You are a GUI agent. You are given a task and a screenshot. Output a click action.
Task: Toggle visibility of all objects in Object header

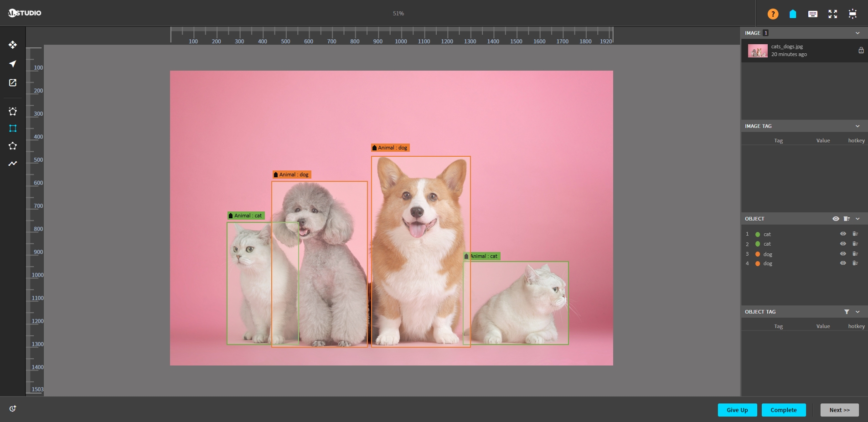coord(836,219)
